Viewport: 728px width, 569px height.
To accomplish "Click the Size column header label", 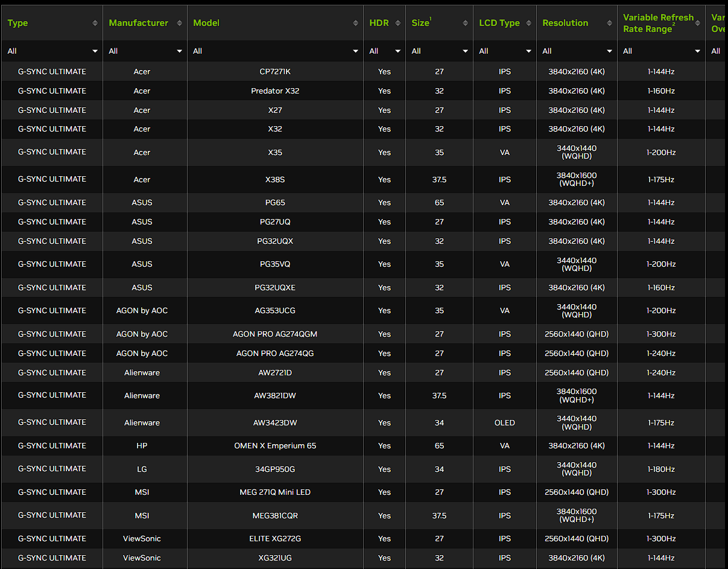I will coord(420,23).
